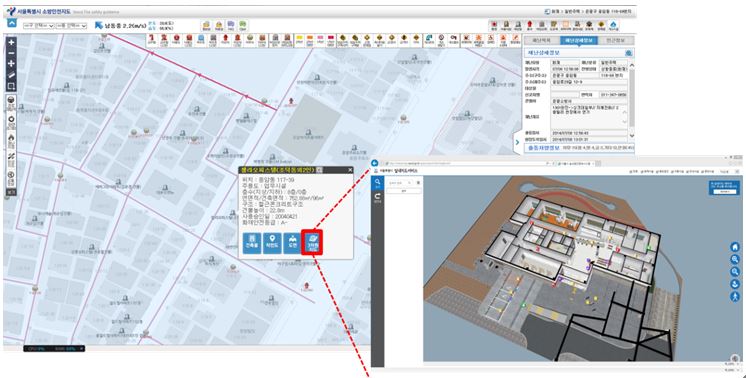Open the district (구) selection dropdown
The height and width of the screenshot is (378, 746).
click(x=39, y=26)
